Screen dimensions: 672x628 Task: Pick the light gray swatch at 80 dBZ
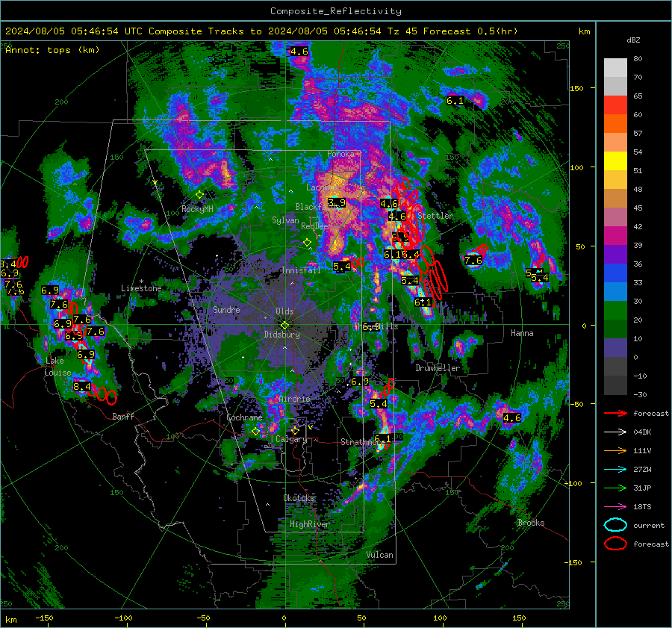click(615, 67)
